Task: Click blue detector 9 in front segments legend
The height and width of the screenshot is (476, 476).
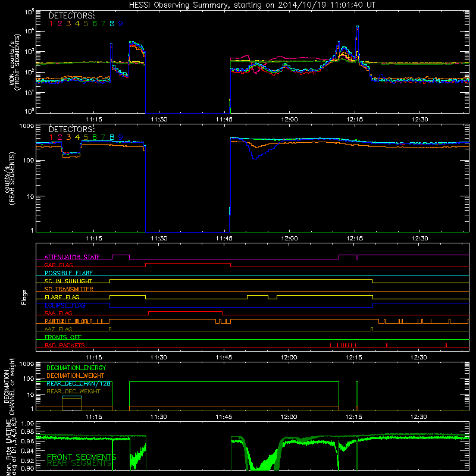Action: (x=121, y=24)
